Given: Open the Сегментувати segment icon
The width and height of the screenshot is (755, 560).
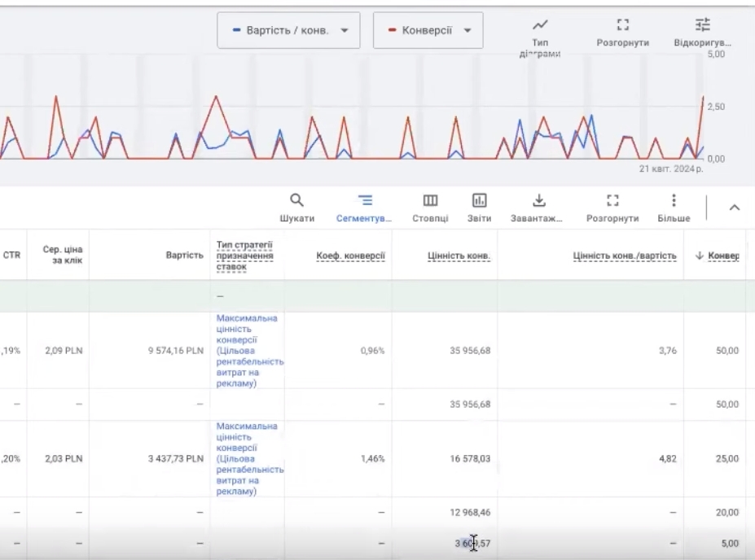Looking at the screenshot, I should coord(364,200).
